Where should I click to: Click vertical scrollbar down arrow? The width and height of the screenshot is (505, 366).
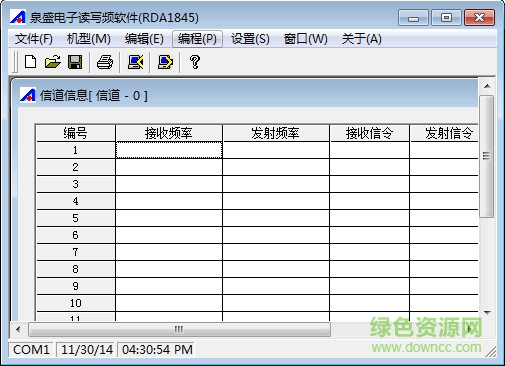[487, 313]
